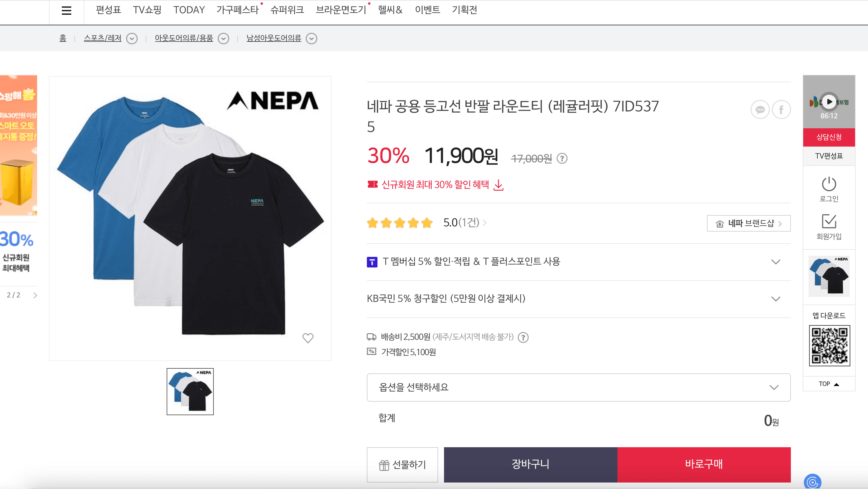
Task: Click the shipping fee help icon
Action: (x=523, y=337)
